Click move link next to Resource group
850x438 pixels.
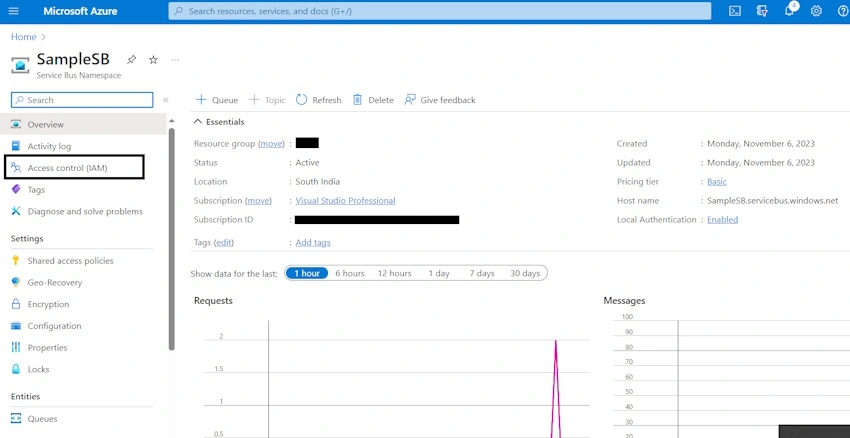tap(271, 144)
